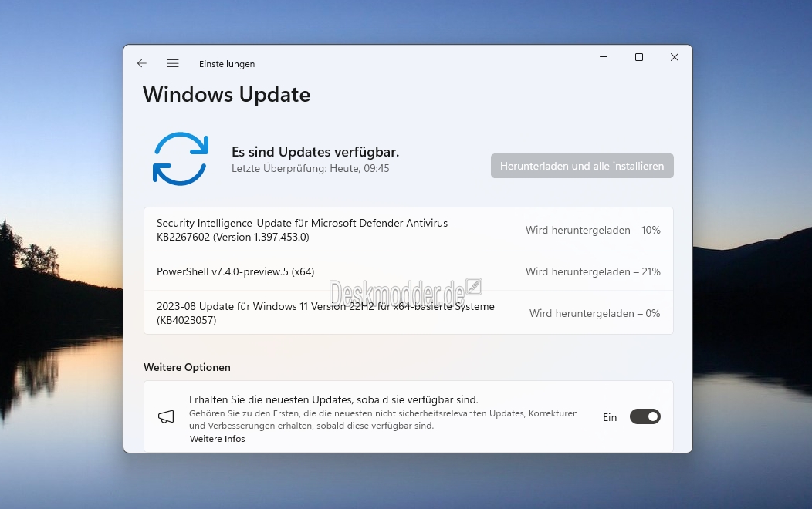The image size is (812, 509).
Task: Close the Einstellungen window
Action: click(675, 57)
